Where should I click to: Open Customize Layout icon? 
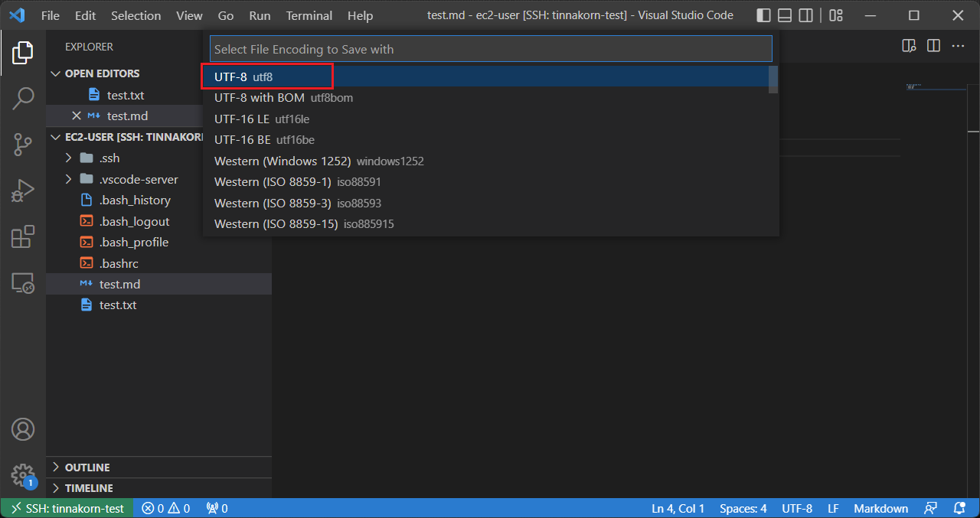(x=835, y=15)
